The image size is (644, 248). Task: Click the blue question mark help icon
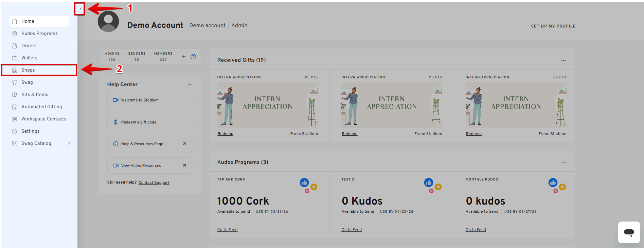[x=193, y=57]
